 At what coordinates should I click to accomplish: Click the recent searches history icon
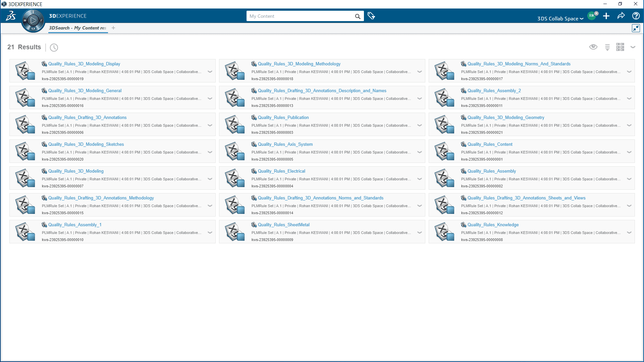[x=54, y=47]
